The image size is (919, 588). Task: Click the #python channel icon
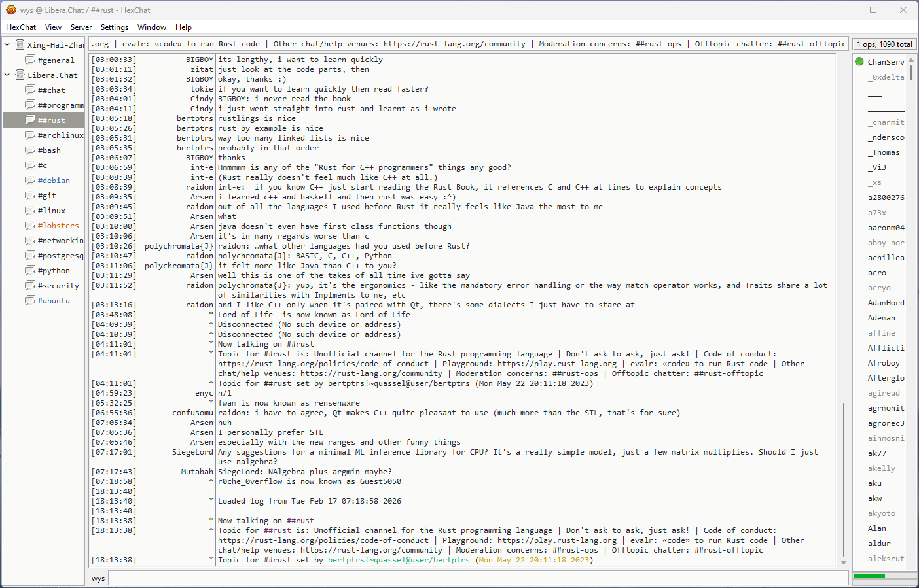pos(30,270)
